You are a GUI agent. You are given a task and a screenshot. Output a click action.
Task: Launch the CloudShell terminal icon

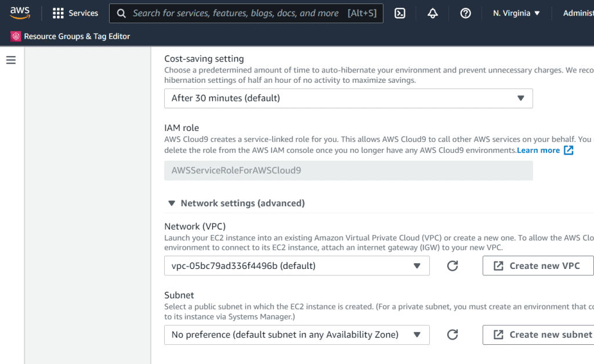coord(400,13)
